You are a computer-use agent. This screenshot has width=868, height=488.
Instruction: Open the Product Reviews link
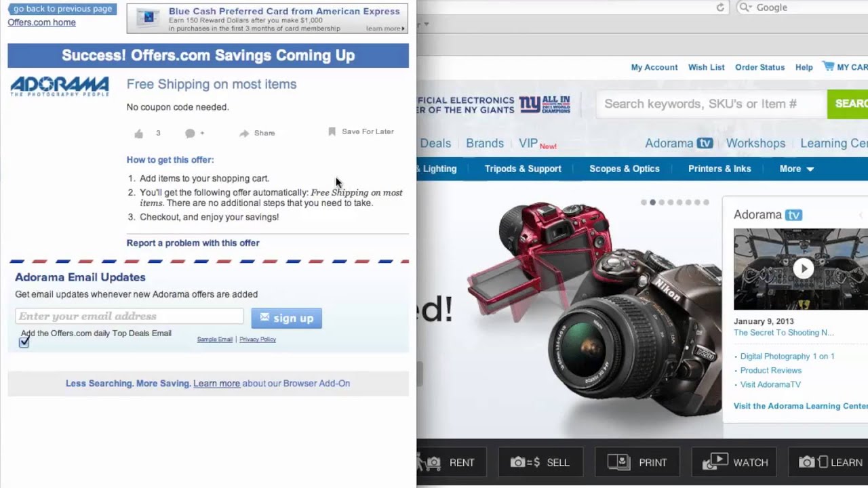point(770,370)
